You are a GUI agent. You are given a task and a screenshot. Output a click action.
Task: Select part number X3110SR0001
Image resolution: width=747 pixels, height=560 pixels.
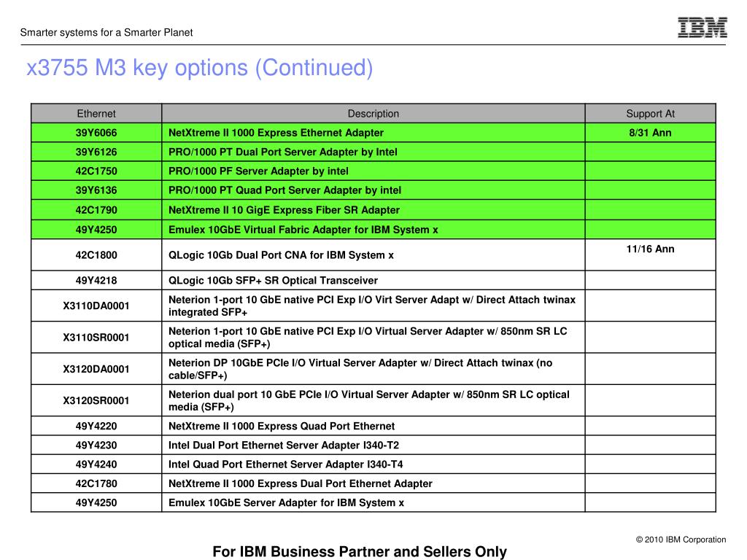pyautogui.click(x=96, y=338)
